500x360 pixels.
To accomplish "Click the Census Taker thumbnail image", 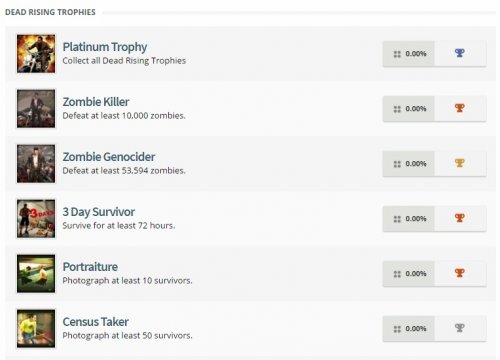I will point(36,328).
